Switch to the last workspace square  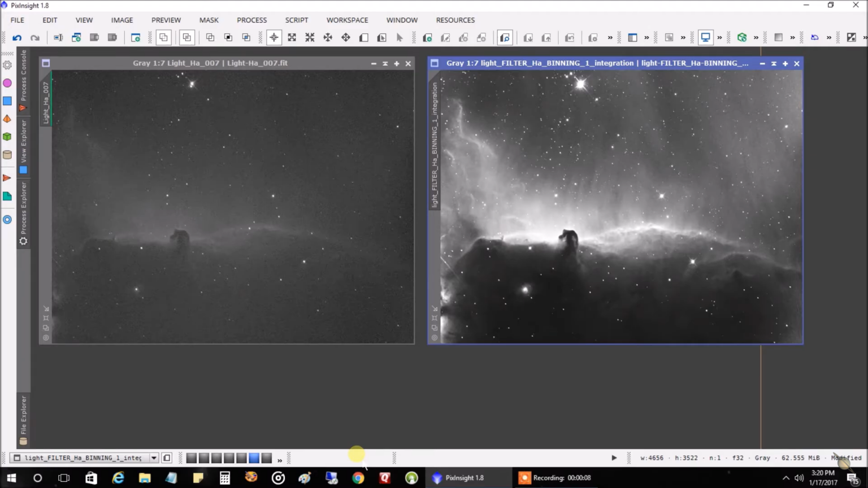coord(267,458)
